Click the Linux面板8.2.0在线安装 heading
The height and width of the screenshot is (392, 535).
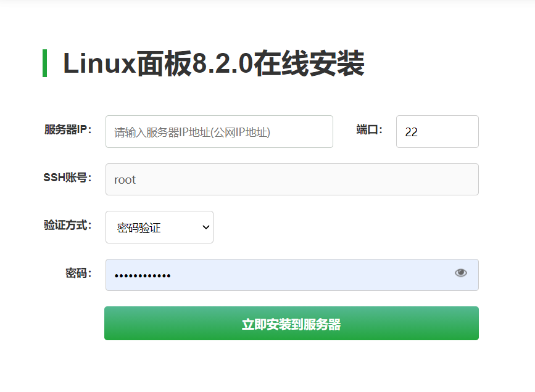214,63
